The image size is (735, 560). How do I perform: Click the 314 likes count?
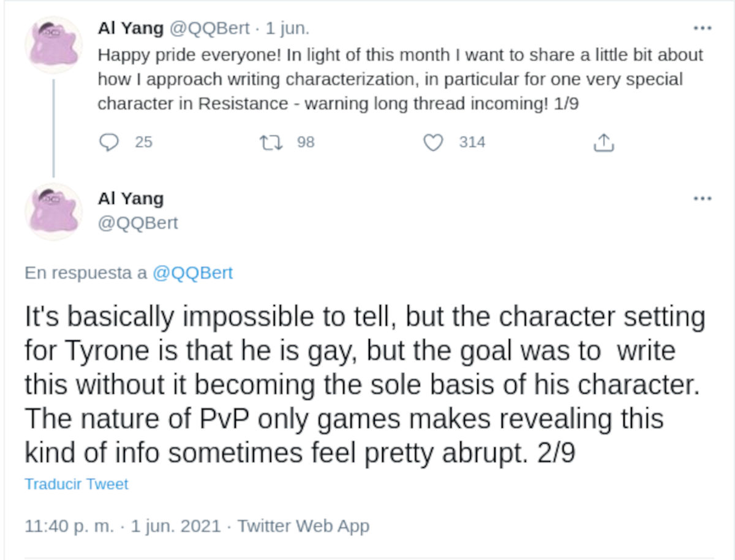[x=472, y=143]
